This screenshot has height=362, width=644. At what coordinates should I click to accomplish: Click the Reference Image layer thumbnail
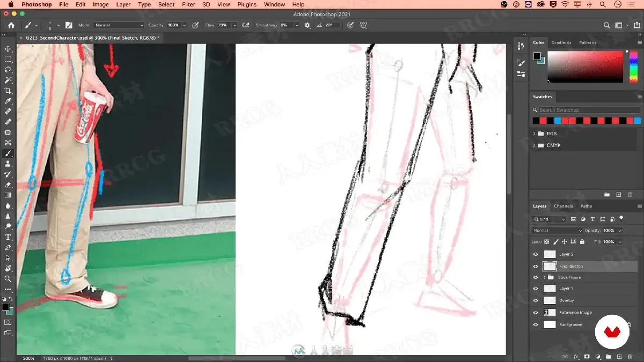click(x=550, y=312)
